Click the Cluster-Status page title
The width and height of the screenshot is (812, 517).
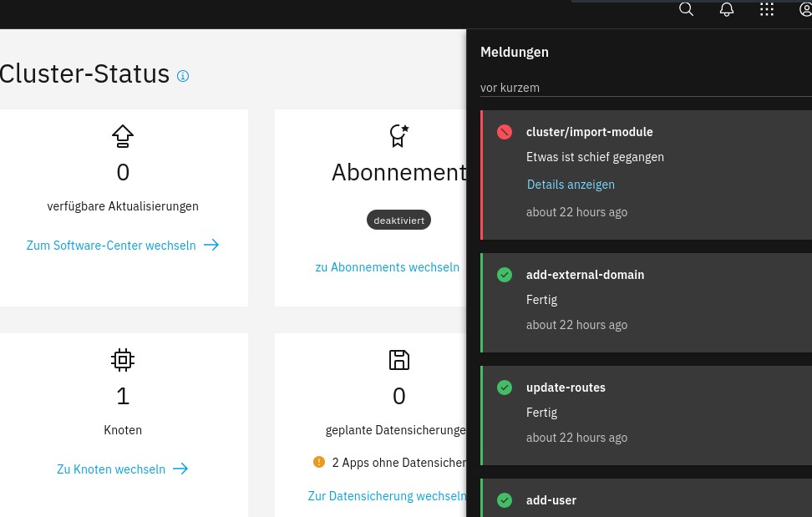tap(84, 73)
